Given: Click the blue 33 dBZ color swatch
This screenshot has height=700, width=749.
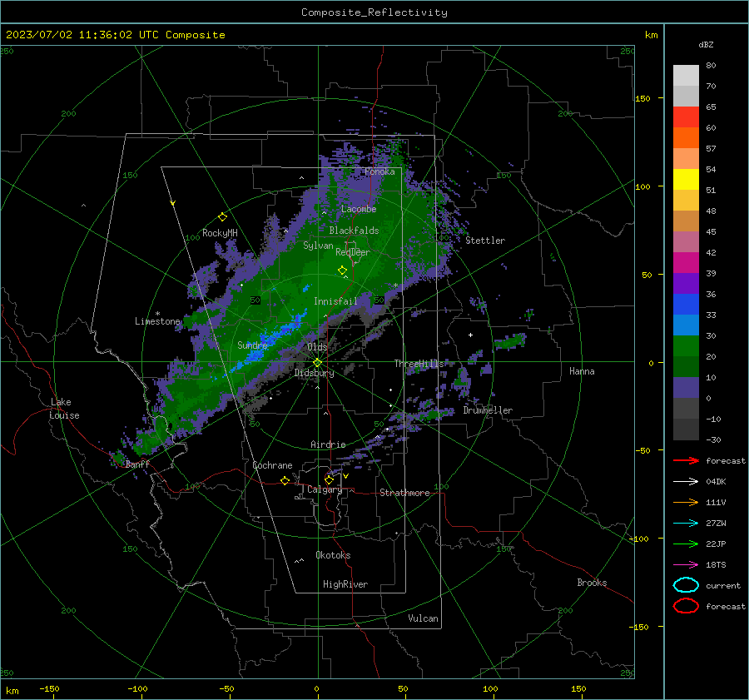Looking at the screenshot, I should (686, 304).
